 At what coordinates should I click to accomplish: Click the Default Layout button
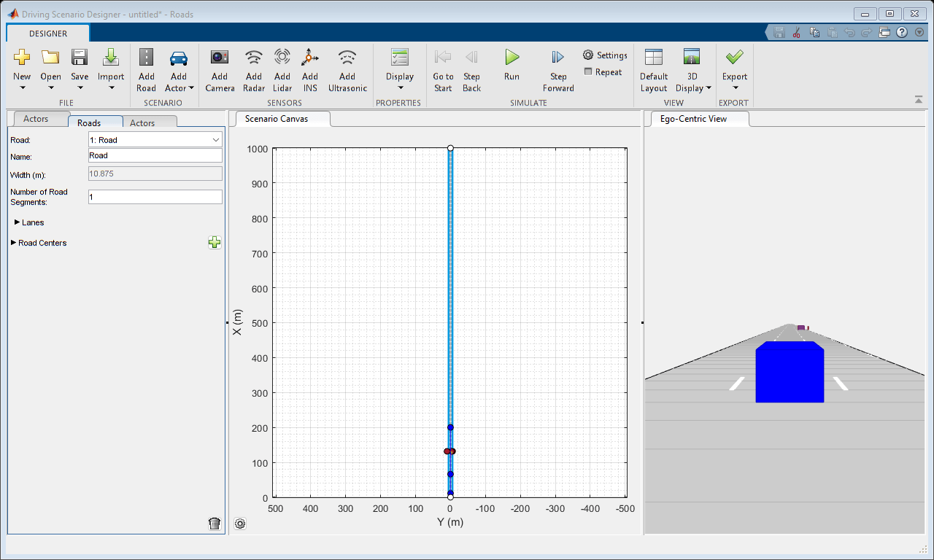[654, 69]
